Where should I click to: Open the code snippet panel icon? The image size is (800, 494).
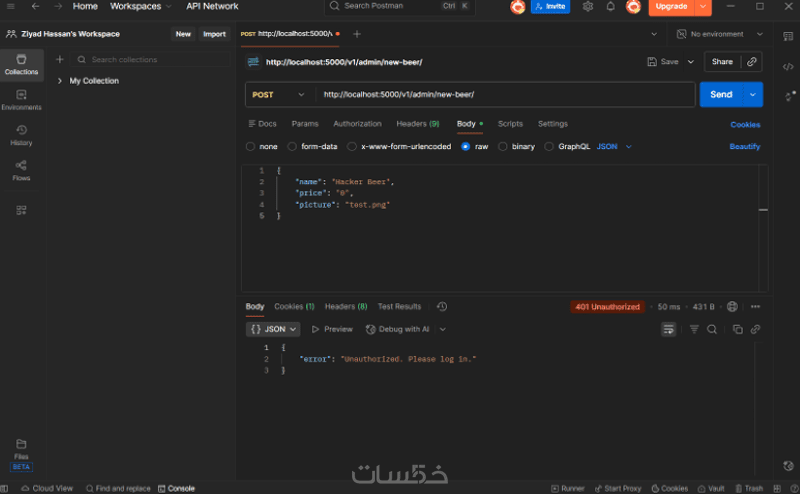coord(788,67)
